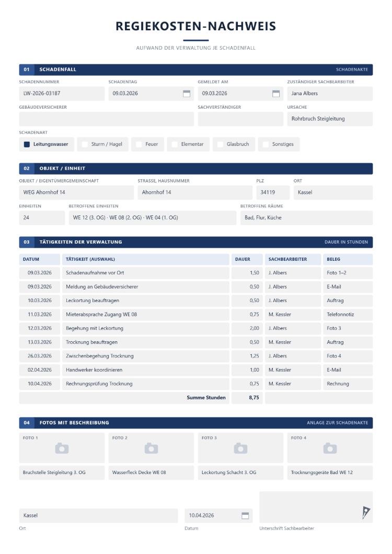Click the camera icon in Foto 2
392x554 pixels.
(x=151, y=448)
